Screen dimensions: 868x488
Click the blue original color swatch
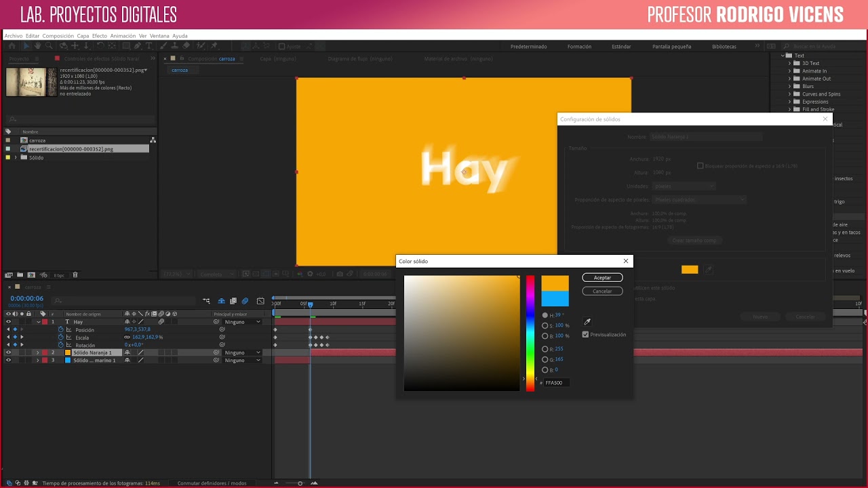tap(555, 299)
